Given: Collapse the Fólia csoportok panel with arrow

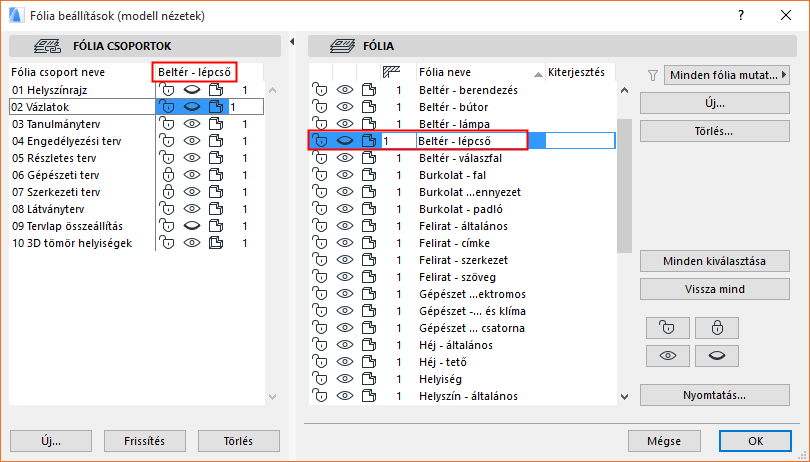Looking at the screenshot, I should (291, 42).
